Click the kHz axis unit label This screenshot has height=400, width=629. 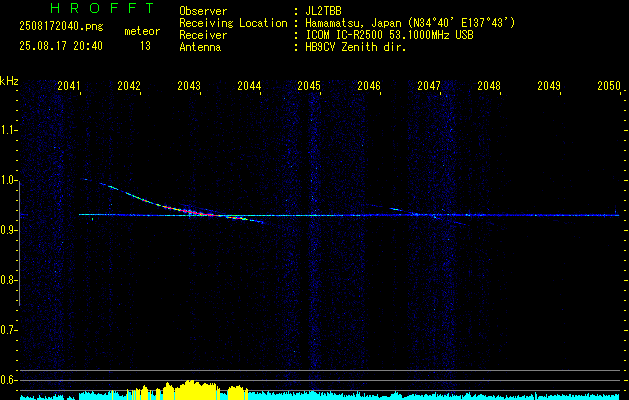pyautogui.click(x=9, y=81)
